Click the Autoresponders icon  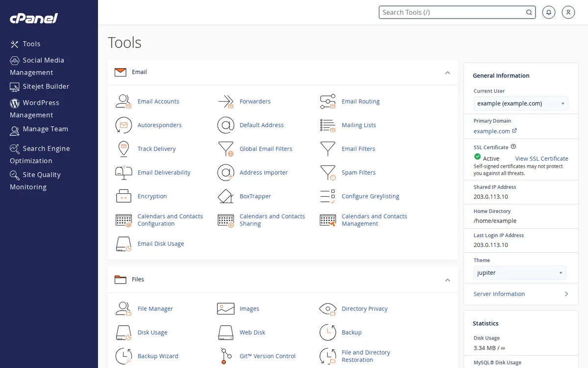point(123,125)
